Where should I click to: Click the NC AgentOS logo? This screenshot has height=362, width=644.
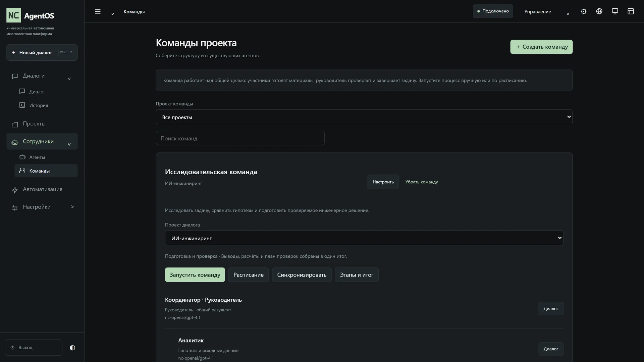(x=30, y=15)
